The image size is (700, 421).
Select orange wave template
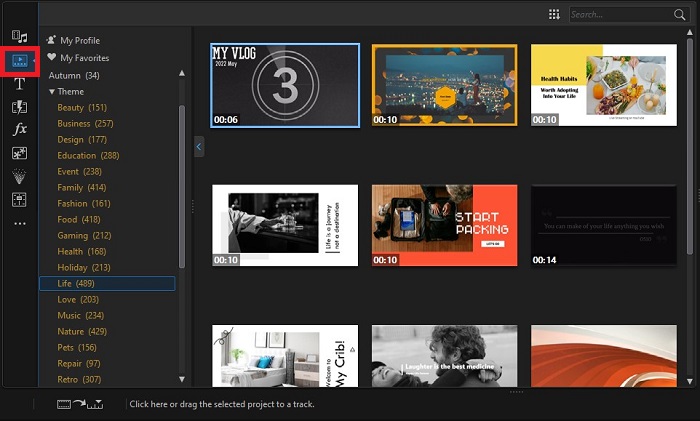click(604, 356)
